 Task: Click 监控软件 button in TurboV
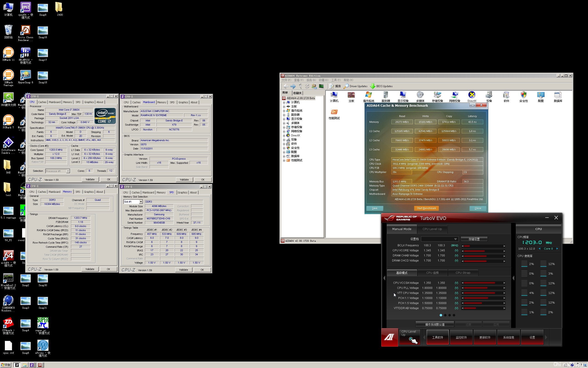pos(461,337)
